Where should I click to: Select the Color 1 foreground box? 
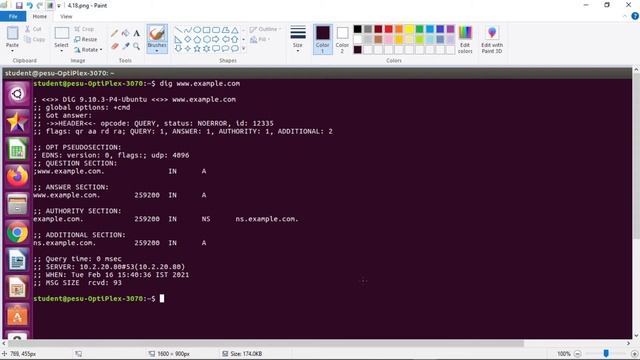pyautogui.click(x=322, y=40)
